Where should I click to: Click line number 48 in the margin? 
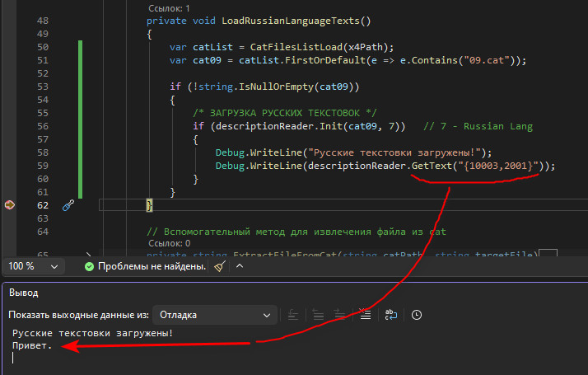click(x=43, y=21)
